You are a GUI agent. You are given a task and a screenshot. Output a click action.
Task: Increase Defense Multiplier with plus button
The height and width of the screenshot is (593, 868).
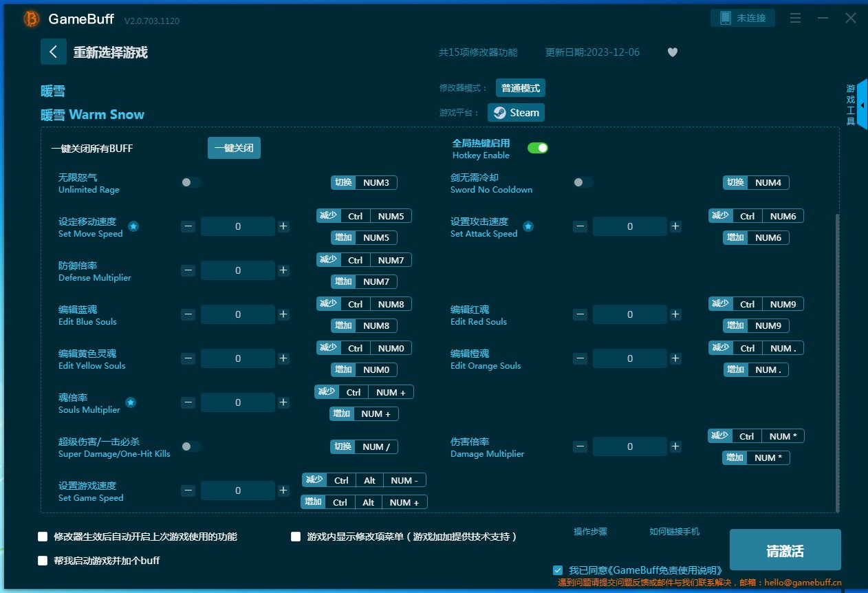click(283, 270)
